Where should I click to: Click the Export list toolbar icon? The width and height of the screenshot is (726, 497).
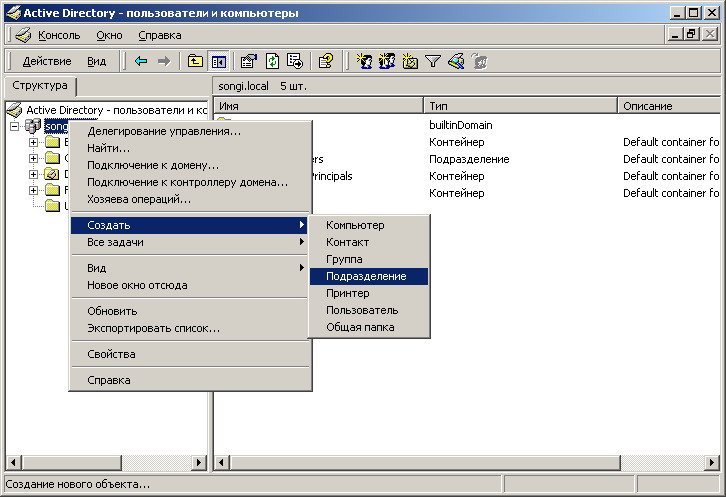tap(295, 61)
